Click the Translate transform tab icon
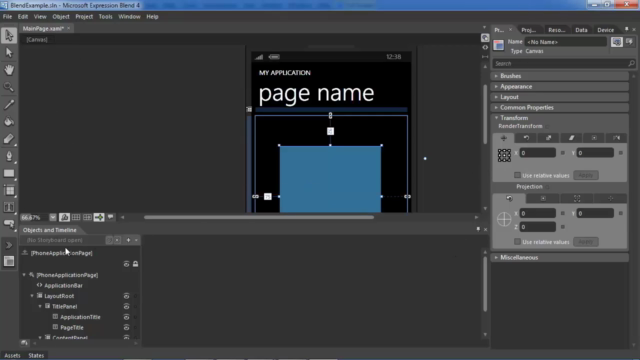640x360 pixels. pos(504,138)
